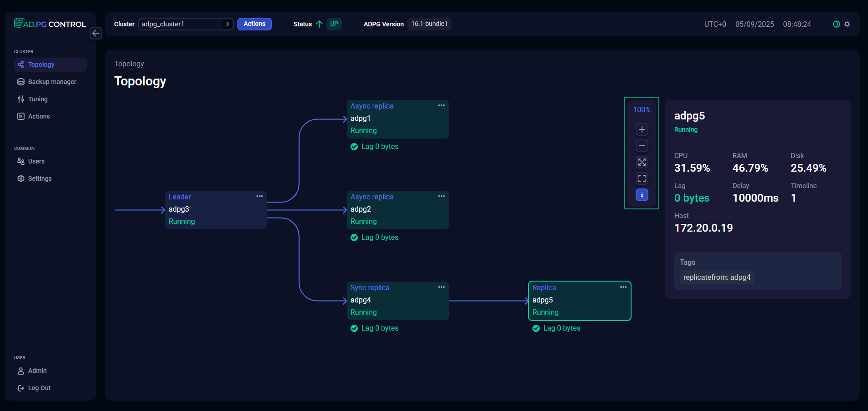Toggle the node info panel with the i button
The width and height of the screenshot is (868, 411).
(x=642, y=195)
